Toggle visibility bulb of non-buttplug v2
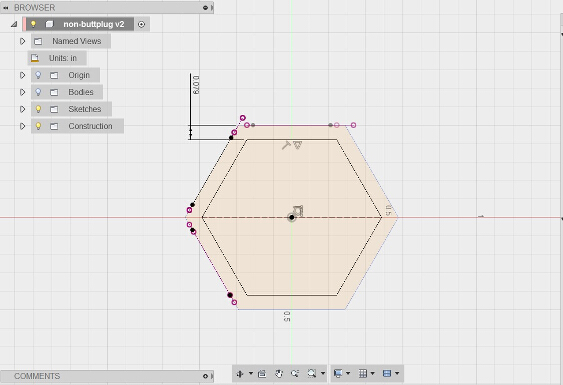 pyautogui.click(x=33, y=24)
